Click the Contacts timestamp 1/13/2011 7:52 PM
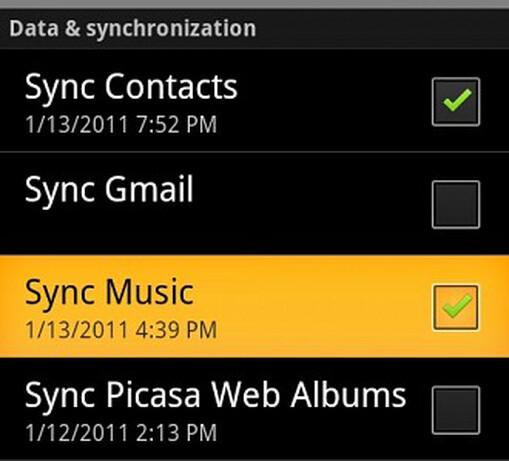 point(121,124)
